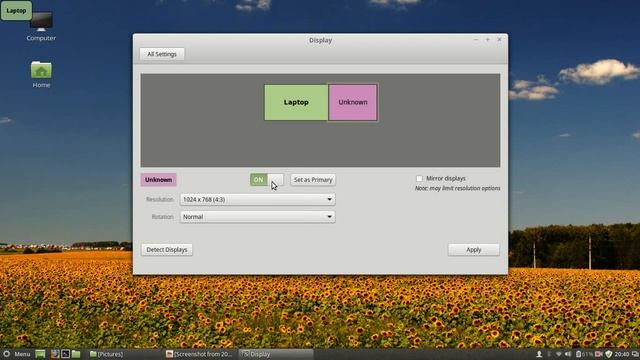This screenshot has height=360, width=640.
Task: Open the Rotation dropdown
Action: pos(258,217)
